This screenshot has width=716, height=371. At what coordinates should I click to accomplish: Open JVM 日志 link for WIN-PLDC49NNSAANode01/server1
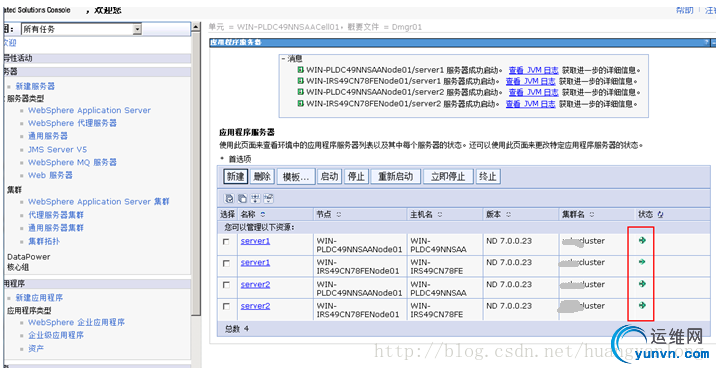click(533, 70)
